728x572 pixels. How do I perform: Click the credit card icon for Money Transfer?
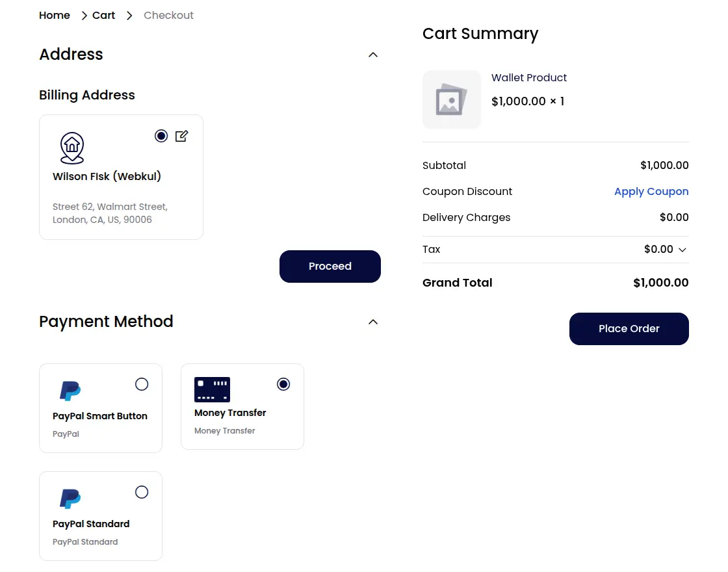click(x=211, y=388)
